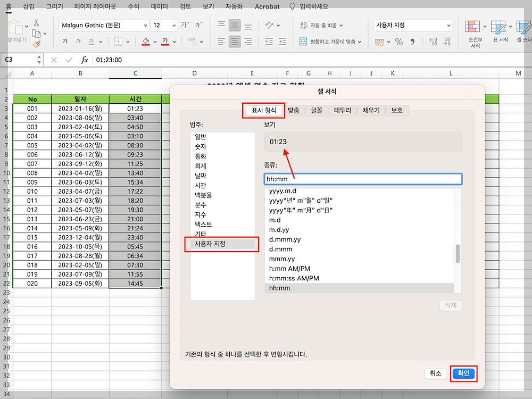The image size is (532, 399).
Task: Apply bold formatting to the selection
Action: 65,41
